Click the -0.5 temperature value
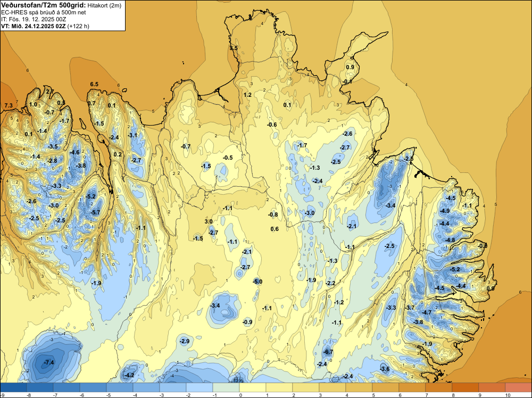532x398 pixels. point(228,157)
